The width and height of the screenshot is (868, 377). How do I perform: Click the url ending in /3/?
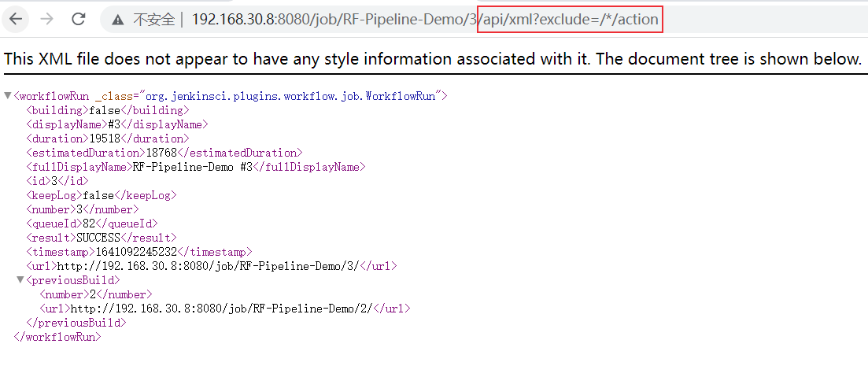point(212,266)
